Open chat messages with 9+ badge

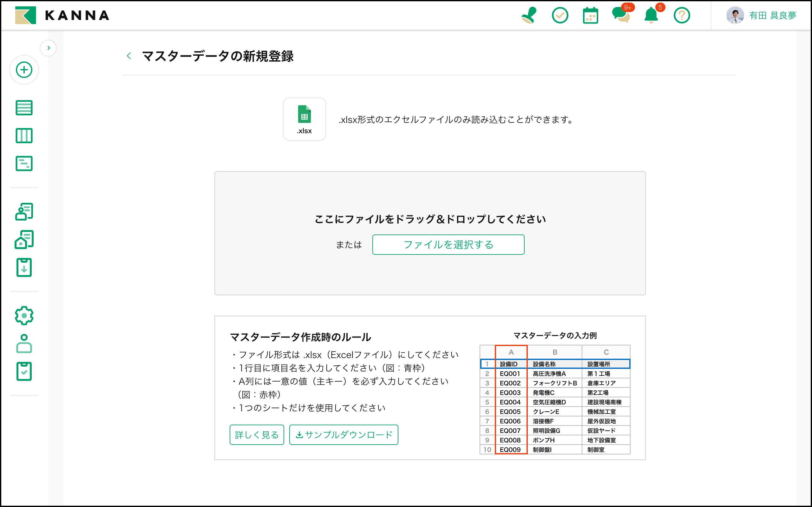click(621, 16)
